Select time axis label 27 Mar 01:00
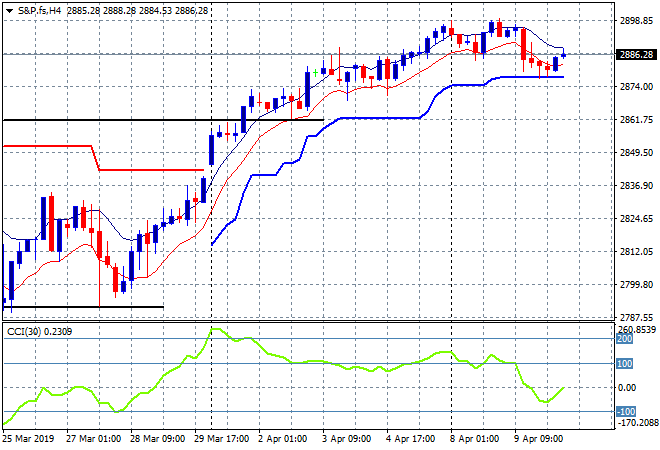 coord(93,439)
